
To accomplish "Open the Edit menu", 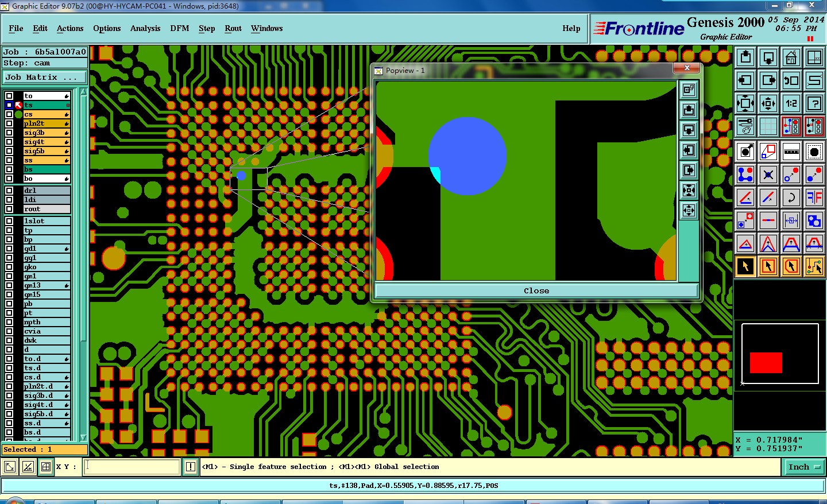I will (x=40, y=28).
